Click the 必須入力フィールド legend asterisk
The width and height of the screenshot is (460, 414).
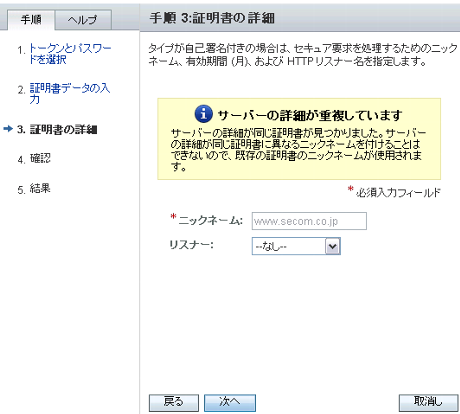[350, 190]
